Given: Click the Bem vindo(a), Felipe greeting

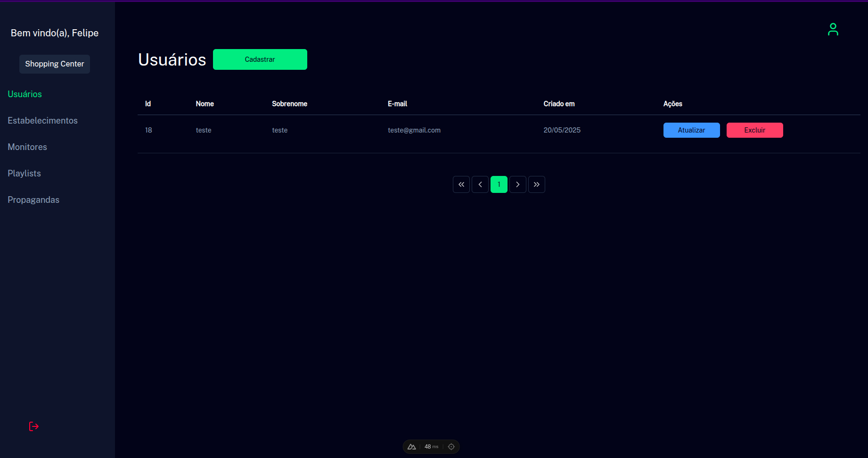Looking at the screenshot, I should tap(55, 33).
